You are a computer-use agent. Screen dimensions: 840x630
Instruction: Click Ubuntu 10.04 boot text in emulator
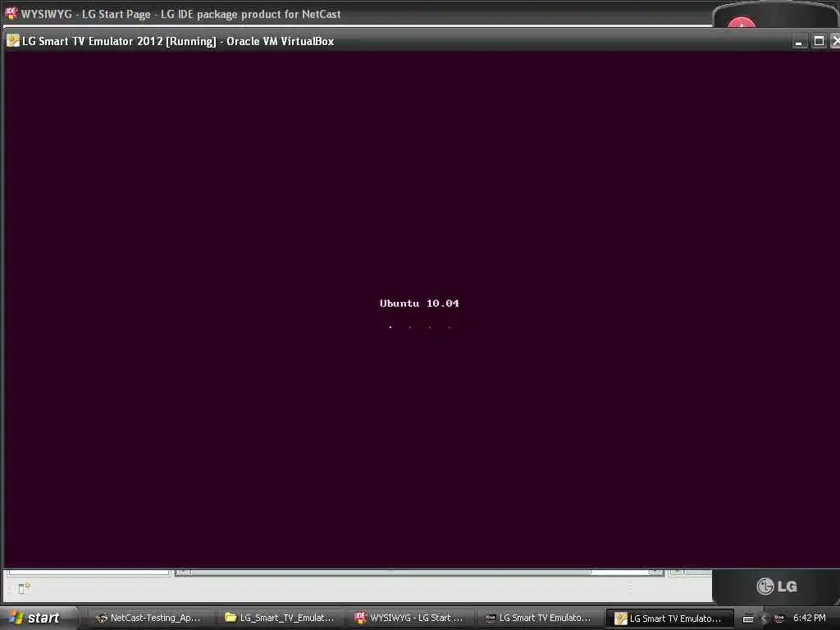(419, 304)
